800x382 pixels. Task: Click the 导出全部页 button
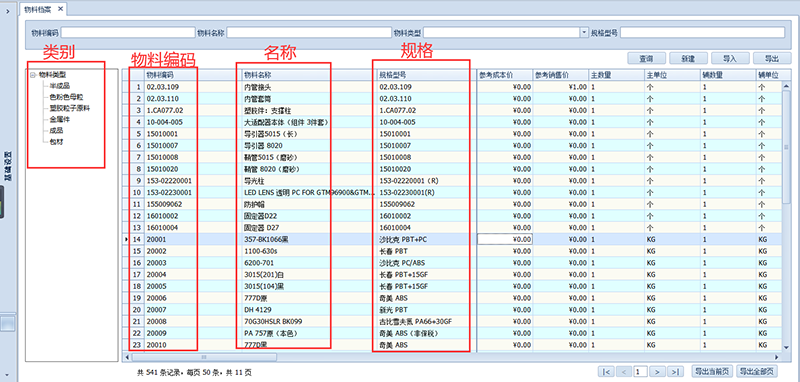point(757,371)
